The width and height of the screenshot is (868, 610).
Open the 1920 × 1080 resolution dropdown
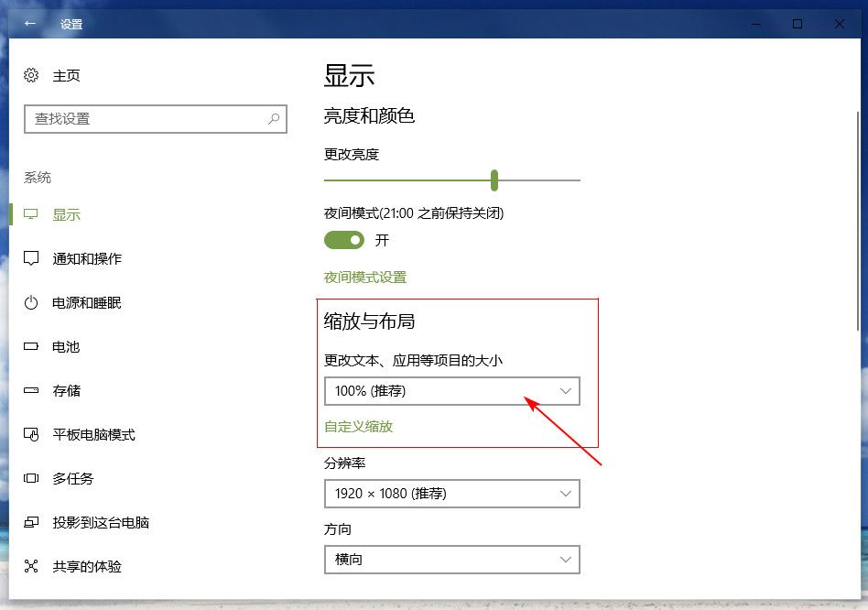451,493
